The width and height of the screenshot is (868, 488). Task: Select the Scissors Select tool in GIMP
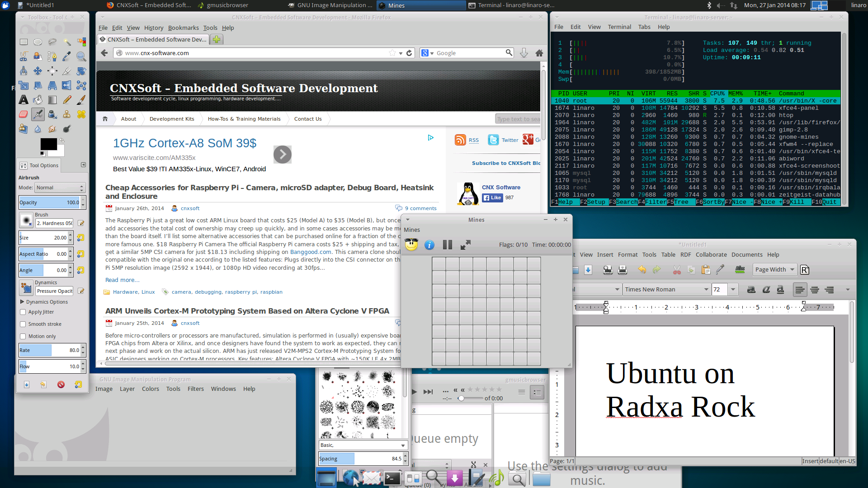(x=24, y=56)
